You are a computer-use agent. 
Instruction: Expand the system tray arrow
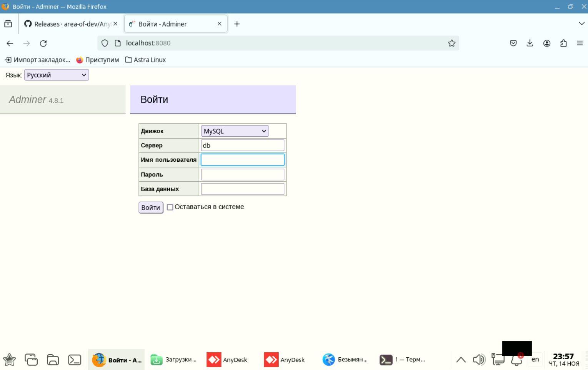click(461, 360)
